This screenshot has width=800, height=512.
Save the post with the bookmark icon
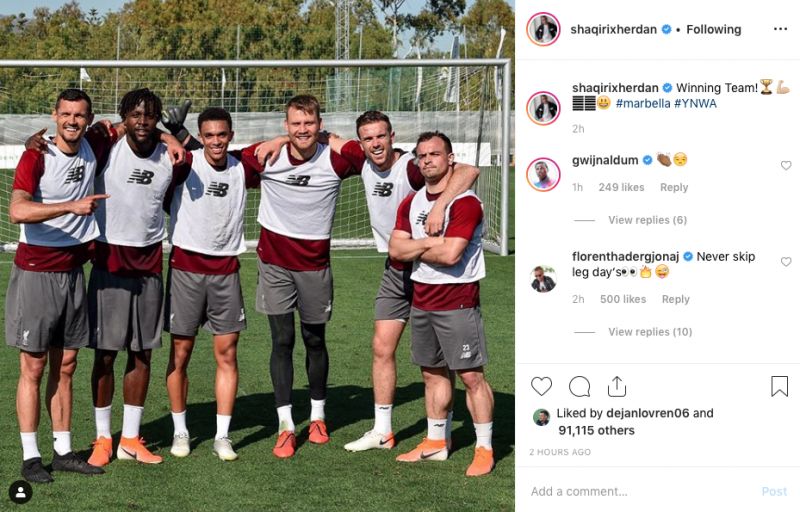[779, 386]
